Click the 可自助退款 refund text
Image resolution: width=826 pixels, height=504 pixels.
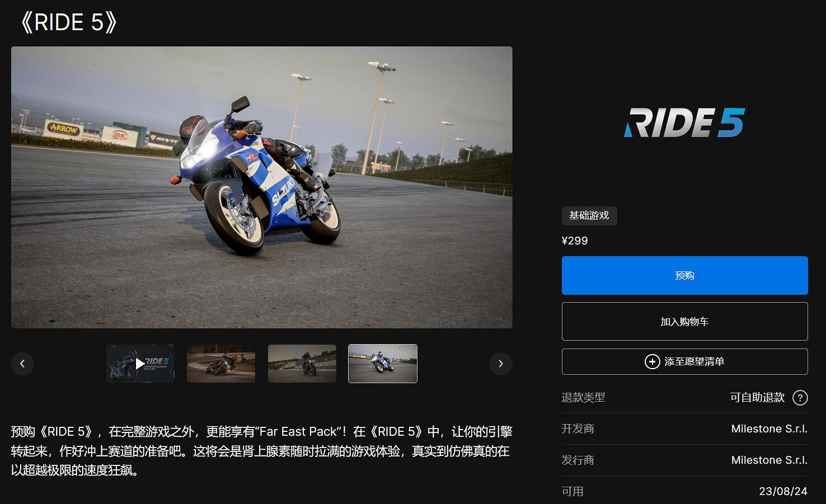pos(758,397)
